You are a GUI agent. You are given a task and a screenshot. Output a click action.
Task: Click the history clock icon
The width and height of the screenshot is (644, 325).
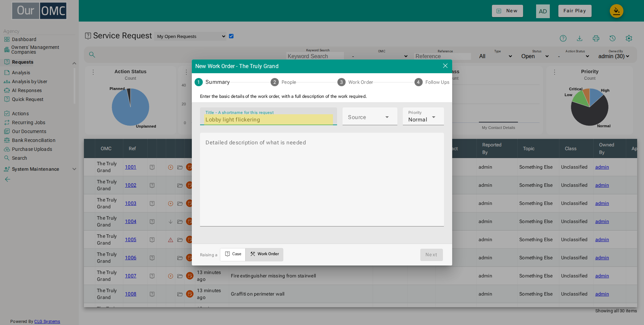pyautogui.click(x=612, y=38)
